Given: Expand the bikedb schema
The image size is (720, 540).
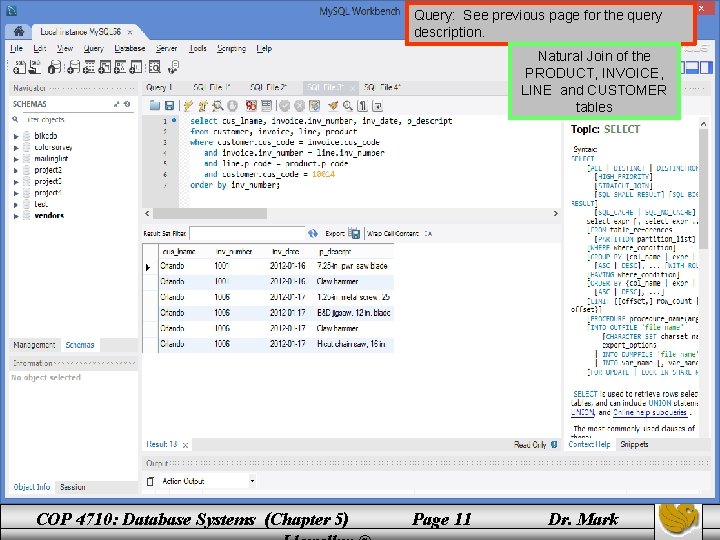Looking at the screenshot, I should tap(16, 136).
